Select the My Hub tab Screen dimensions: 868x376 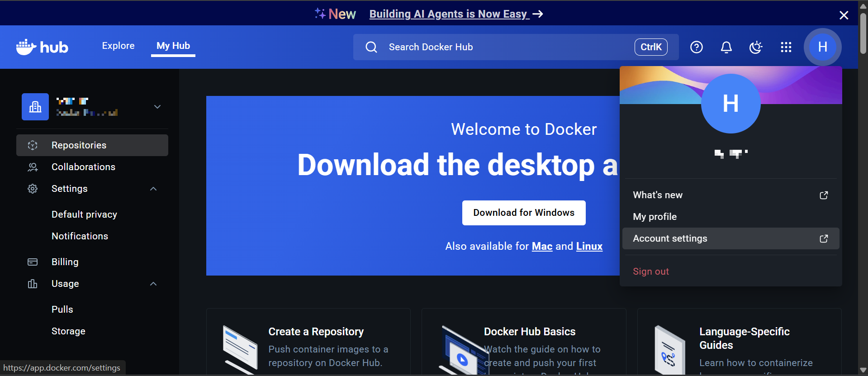coord(173,46)
